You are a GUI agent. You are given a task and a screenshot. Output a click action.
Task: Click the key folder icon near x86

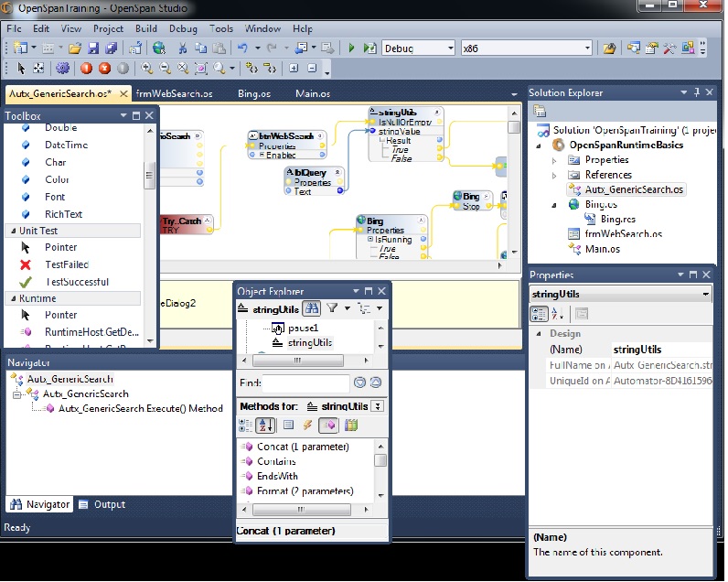(609, 48)
